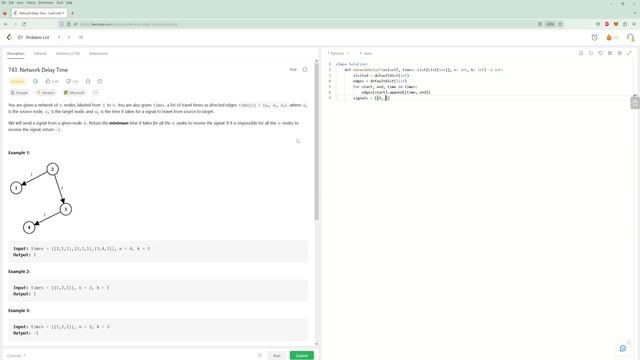The height and width of the screenshot is (360, 640).
Task: Open the Problem List panel
Action: click(33, 37)
